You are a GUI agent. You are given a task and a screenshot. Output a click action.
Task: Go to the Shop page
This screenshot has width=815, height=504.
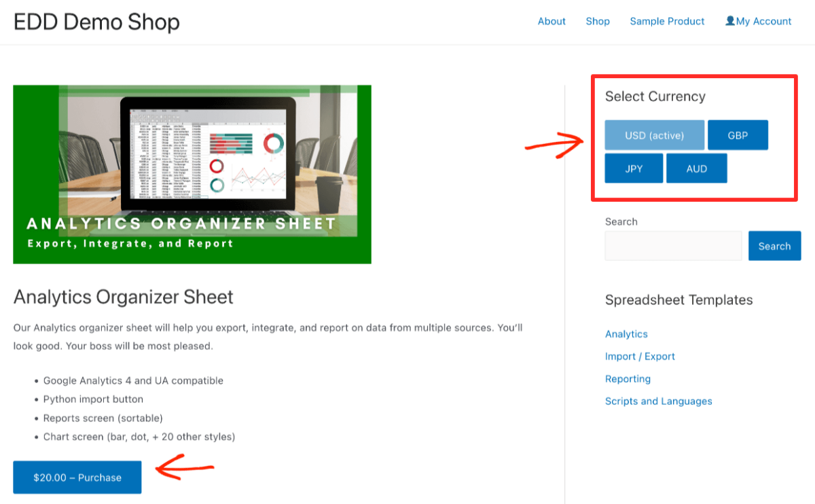598,21
